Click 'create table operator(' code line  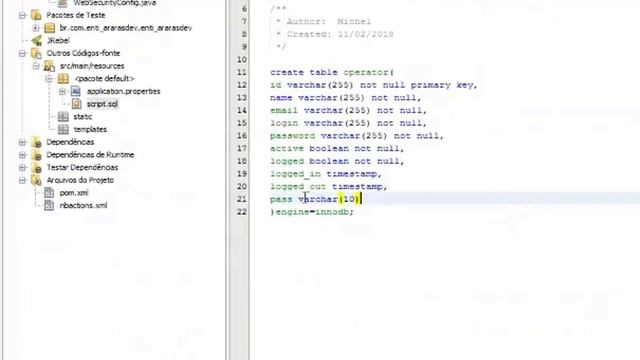click(x=332, y=72)
